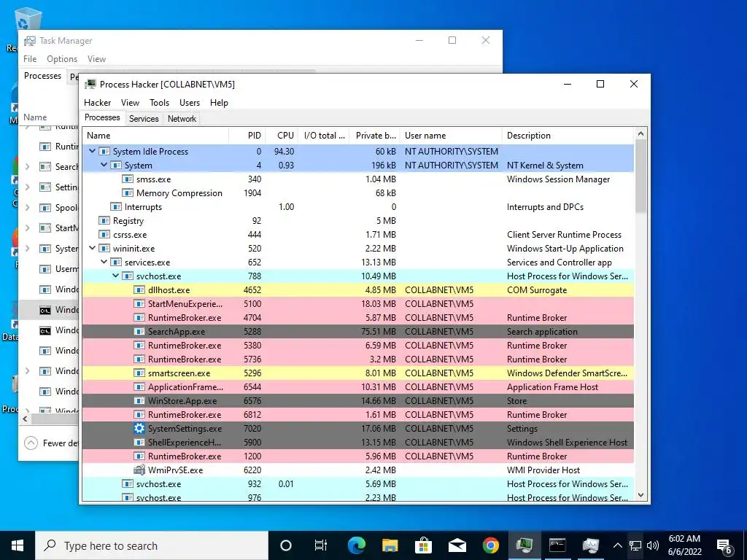Screen dimensions: 747x560
Task: Open the Options menu in Task Manager
Action: [62, 59]
